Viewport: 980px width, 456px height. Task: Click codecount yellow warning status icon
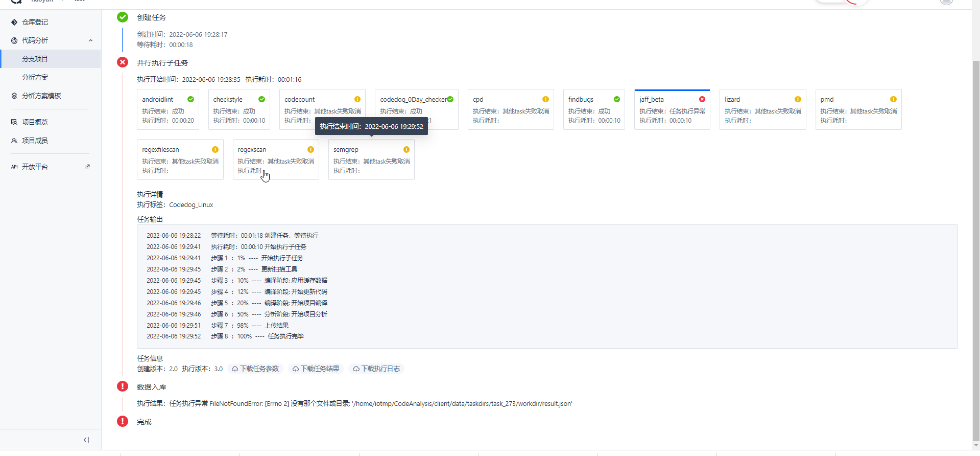tap(357, 99)
